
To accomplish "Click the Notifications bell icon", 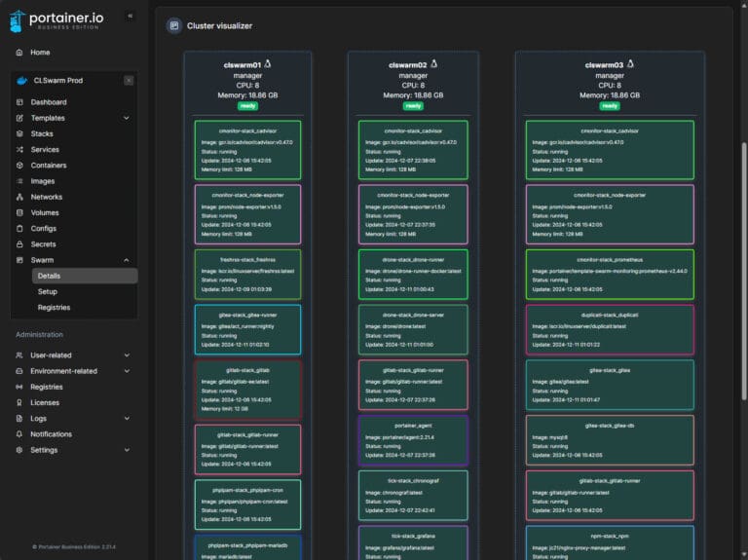I will (x=19, y=434).
